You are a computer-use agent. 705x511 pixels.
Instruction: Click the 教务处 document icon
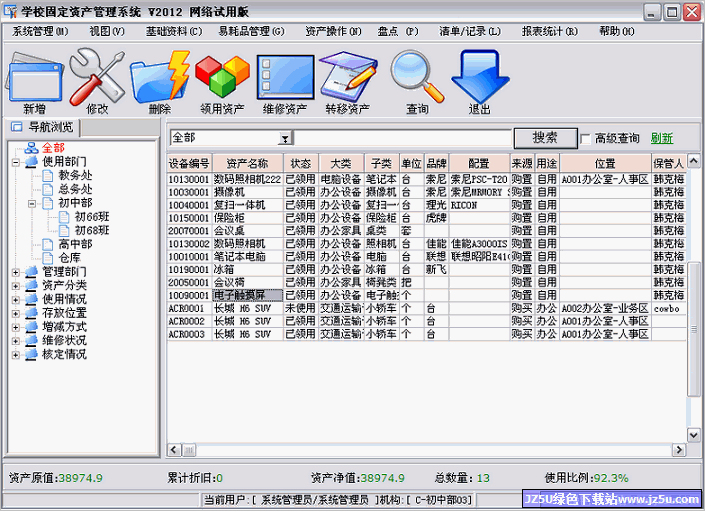(48, 175)
